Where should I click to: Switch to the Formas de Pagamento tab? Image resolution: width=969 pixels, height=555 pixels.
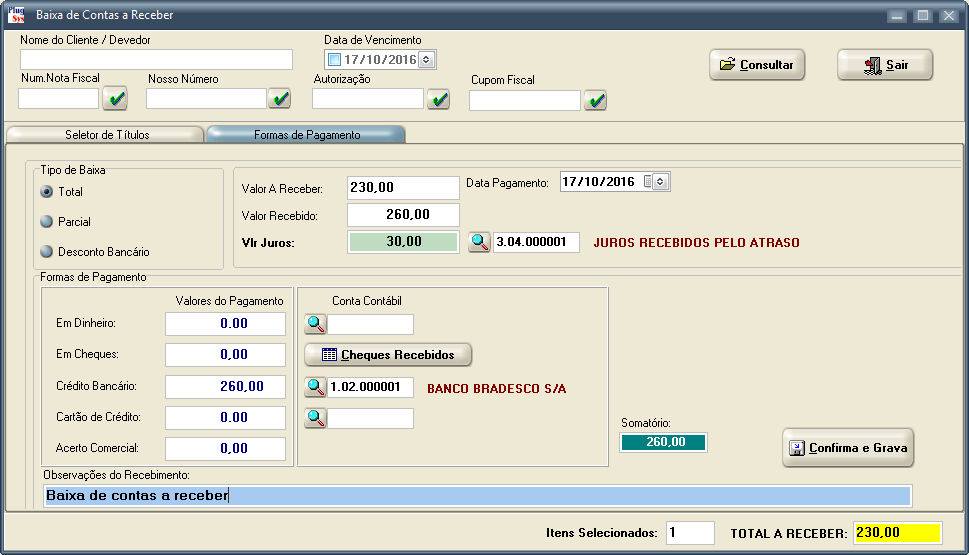tap(307, 134)
